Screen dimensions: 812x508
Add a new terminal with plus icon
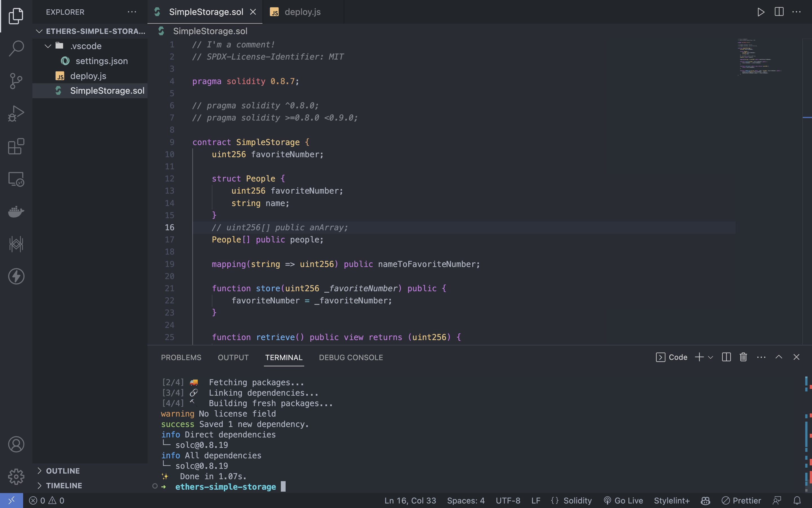(699, 357)
